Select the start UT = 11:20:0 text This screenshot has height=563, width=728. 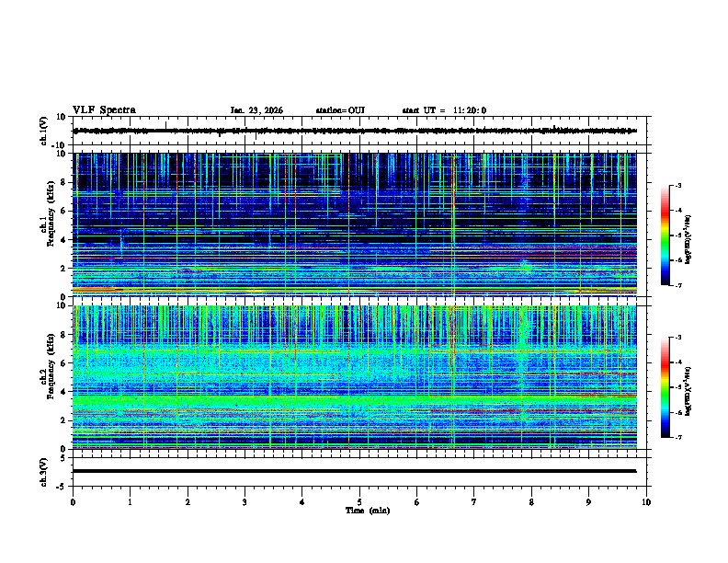click(444, 110)
